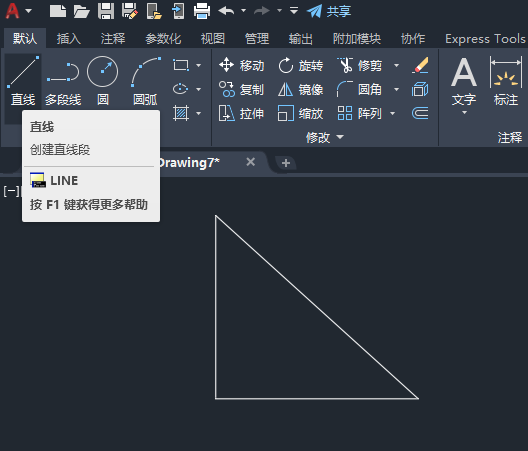Click the [-] viewport control
This screenshot has width=528, height=451.
coord(12,191)
